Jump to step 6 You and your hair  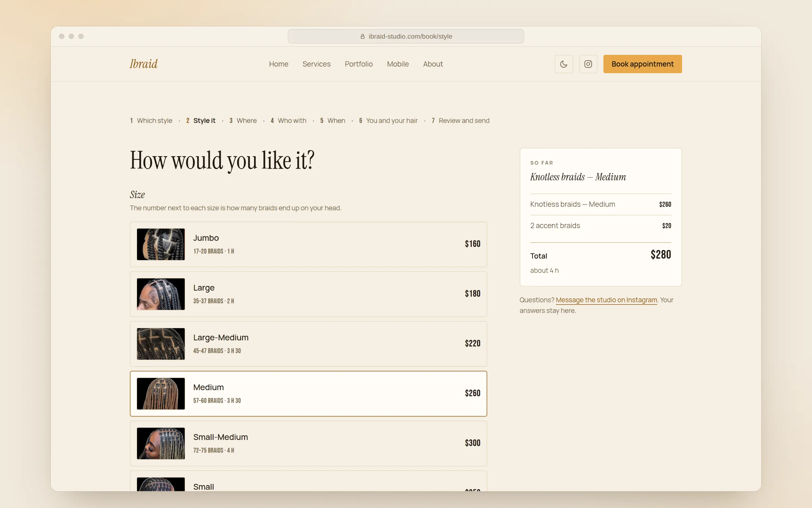388,121
